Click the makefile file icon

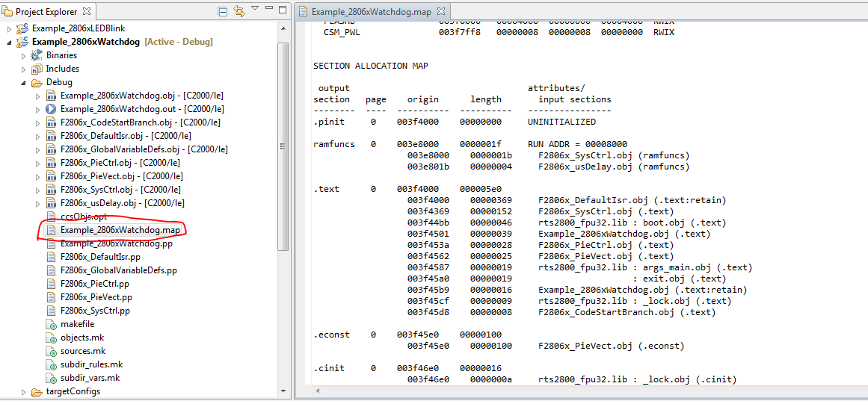[x=51, y=325]
